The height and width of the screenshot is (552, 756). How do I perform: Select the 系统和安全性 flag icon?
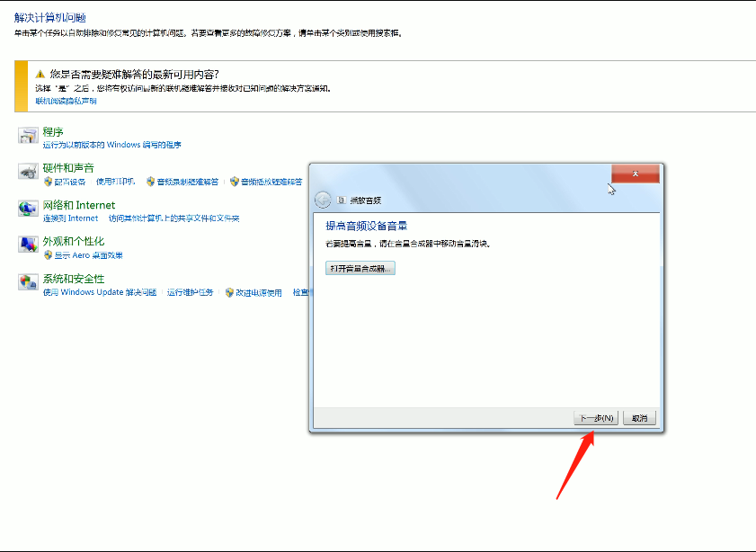[x=26, y=281]
